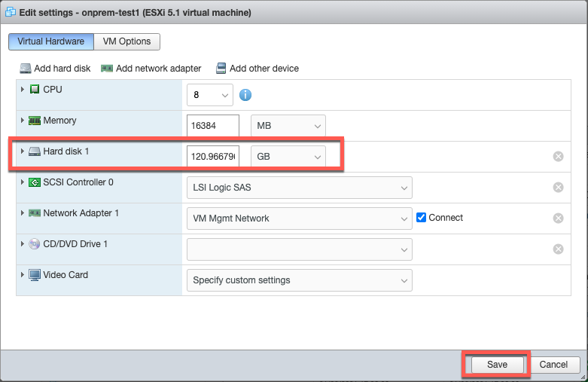Image resolution: width=588 pixels, height=382 pixels.
Task: Open the CPU count dropdown
Action: tap(210, 95)
